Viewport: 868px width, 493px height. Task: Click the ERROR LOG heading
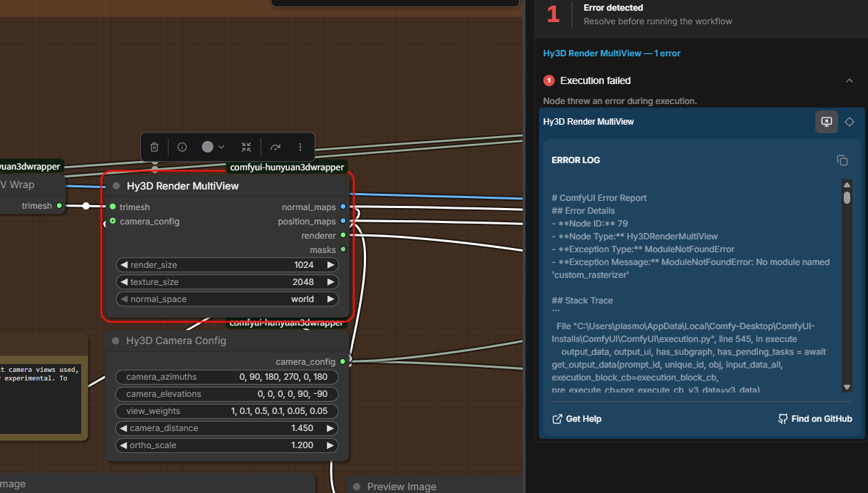point(576,160)
